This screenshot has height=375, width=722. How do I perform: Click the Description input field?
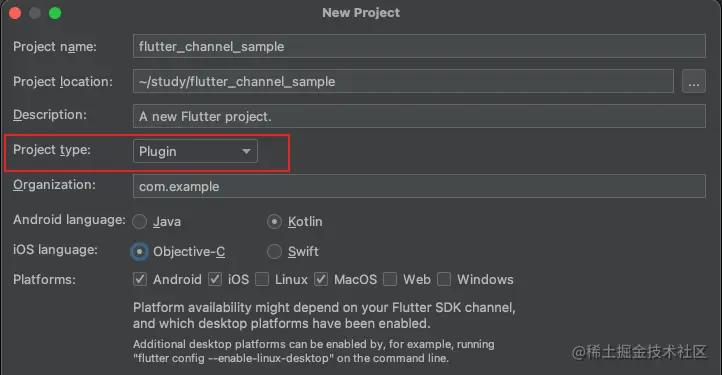(419, 116)
